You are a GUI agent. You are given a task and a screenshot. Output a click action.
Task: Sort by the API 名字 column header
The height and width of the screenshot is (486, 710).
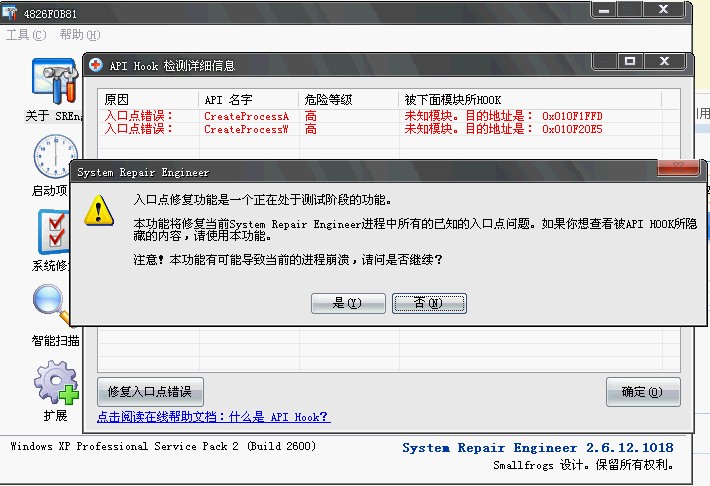[x=249, y=99]
